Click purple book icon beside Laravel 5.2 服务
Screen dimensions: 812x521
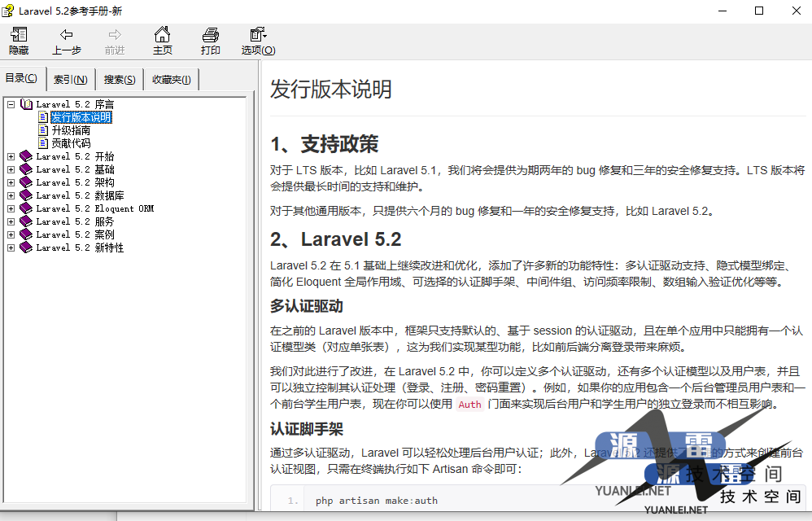click(x=26, y=221)
